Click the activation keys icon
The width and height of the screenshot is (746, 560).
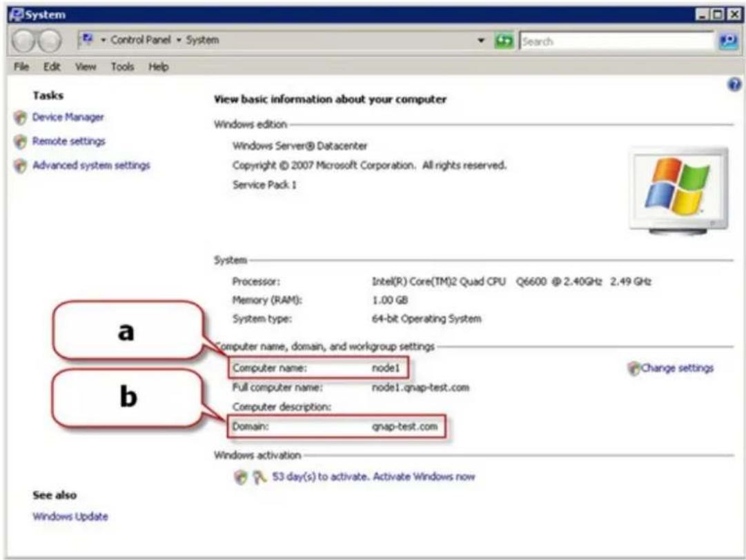(259, 477)
